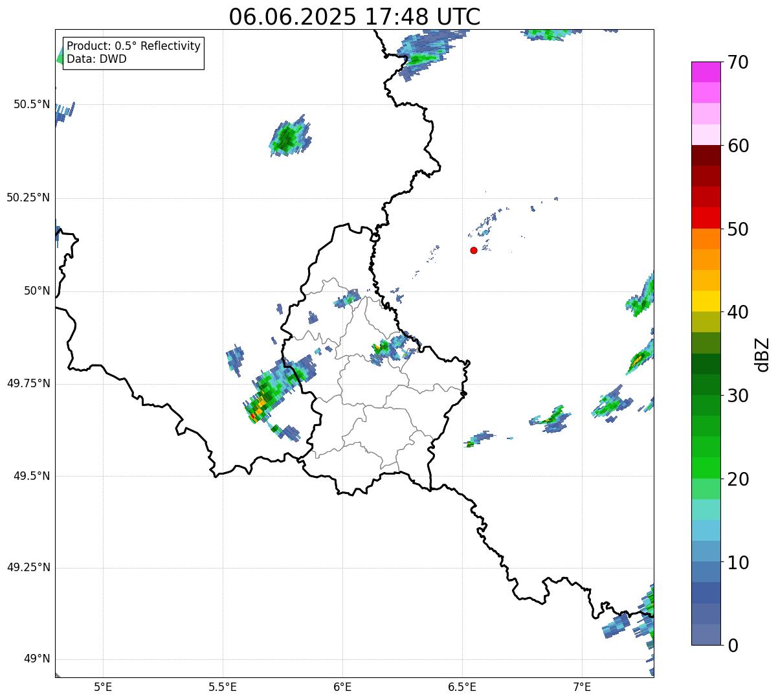The width and height of the screenshot is (778, 700).
Task: Click the echo cell near 49.65°N 6.85°E
Action: (553, 418)
